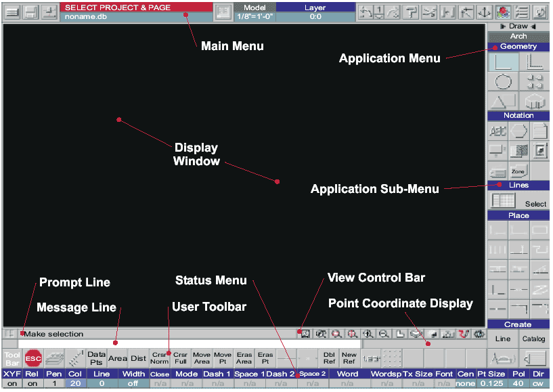Open the Layer 0:0 selector
Image resolution: width=553 pixels, height=392 pixels.
pos(315,12)
